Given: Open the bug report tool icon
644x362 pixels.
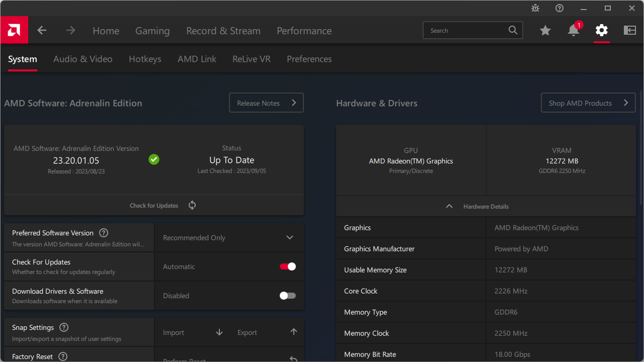Looking at the screenshot, I should click(535, 8).
